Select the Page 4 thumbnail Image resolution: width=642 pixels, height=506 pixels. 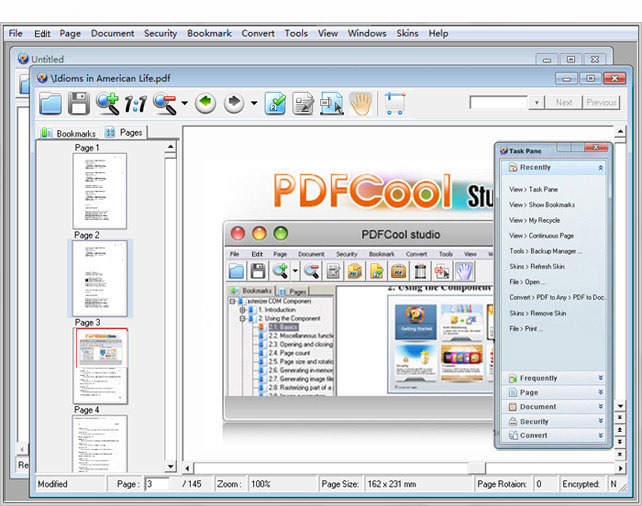(x=100, y=444)
